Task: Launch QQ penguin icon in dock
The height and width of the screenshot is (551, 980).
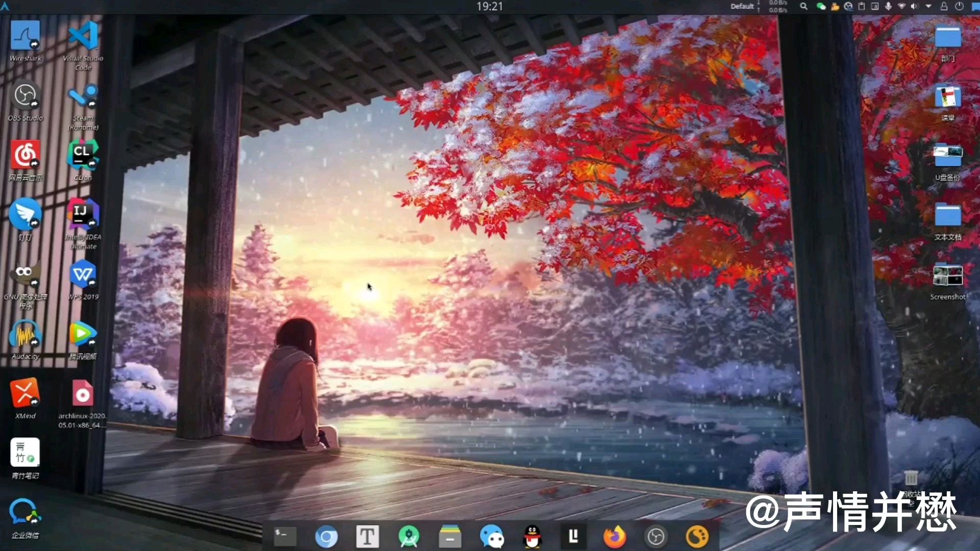Action: 532,537
